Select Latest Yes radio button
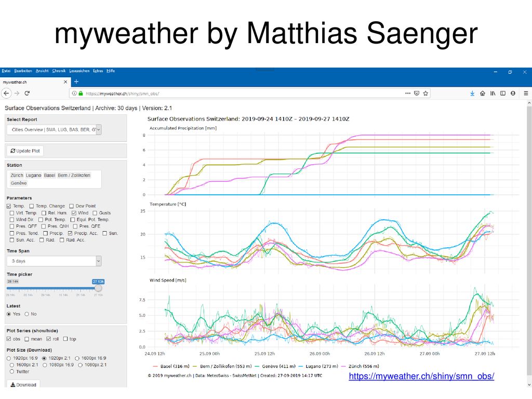Image resolution: width=532 pixels, height=399 pixels. coord(8,314)
